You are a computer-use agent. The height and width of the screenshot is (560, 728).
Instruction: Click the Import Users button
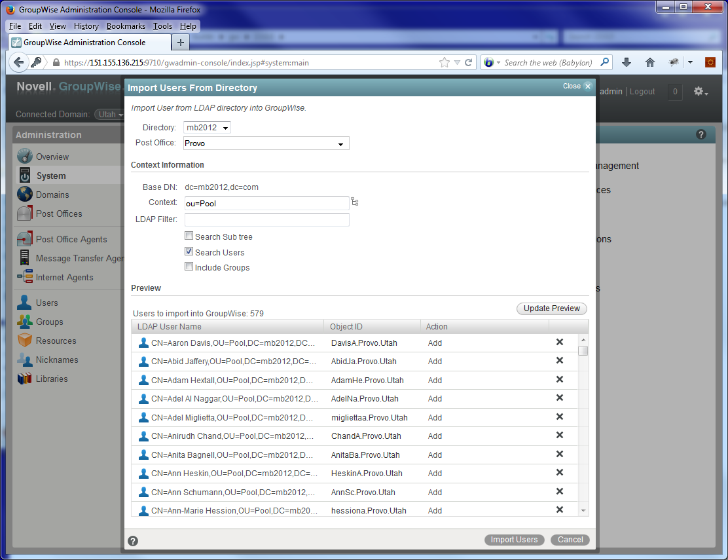[514, 540]
